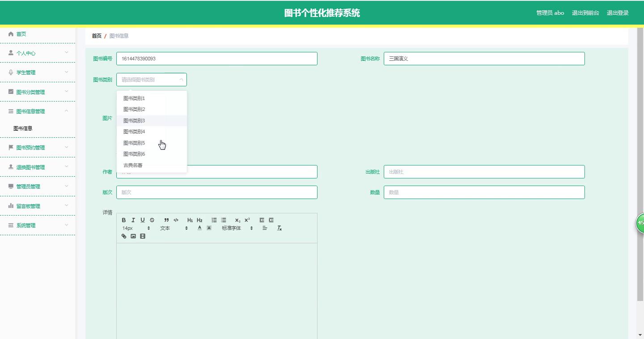Open the 标准字体 font family dropdown
This screenshot has height=339, width=644.
(237, 228)
